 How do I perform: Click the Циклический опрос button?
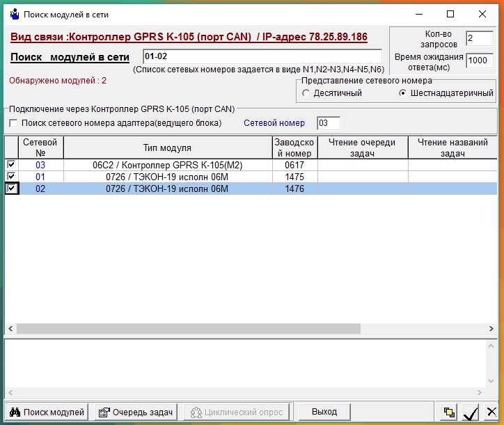pos(237,412)
